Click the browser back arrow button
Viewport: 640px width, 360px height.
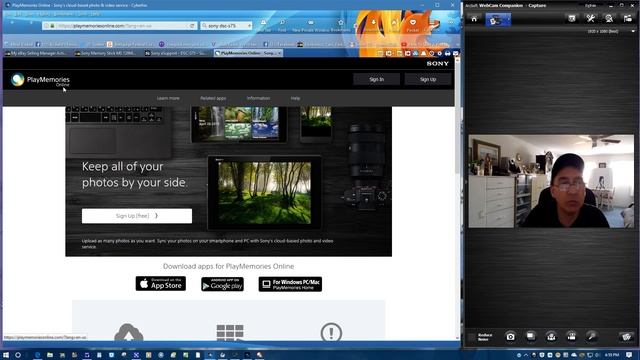tap(12, 23)
